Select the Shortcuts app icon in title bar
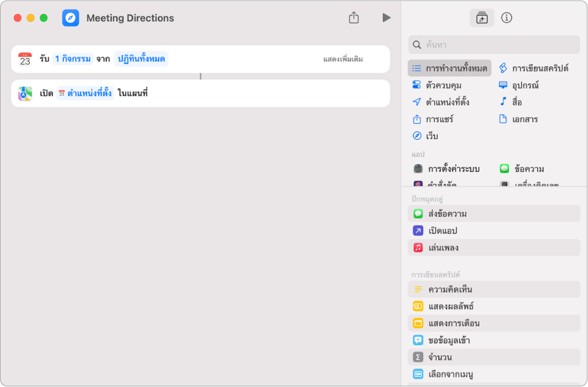This screenshot has height=387, width=588. point(71,18)
